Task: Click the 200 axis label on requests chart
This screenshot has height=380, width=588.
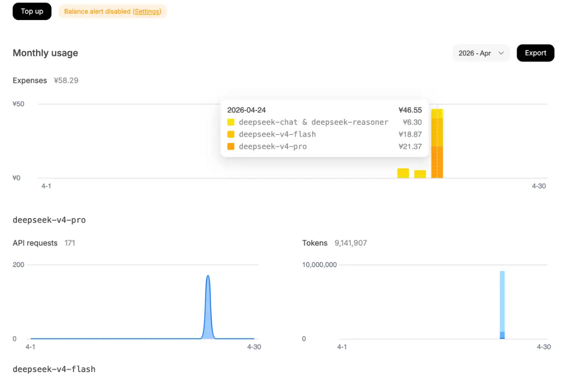Action: click(19, 265)
